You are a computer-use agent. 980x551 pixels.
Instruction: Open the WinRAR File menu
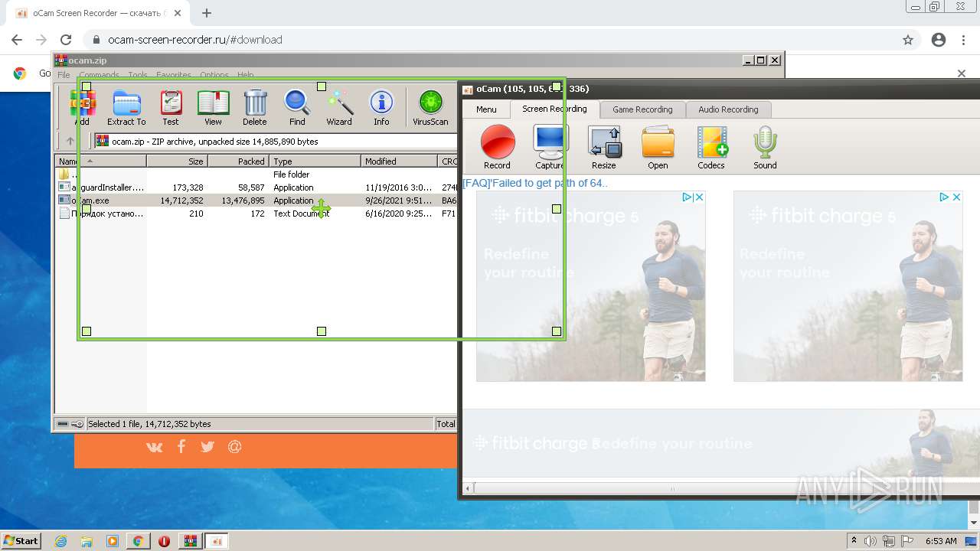pos(64,75)
